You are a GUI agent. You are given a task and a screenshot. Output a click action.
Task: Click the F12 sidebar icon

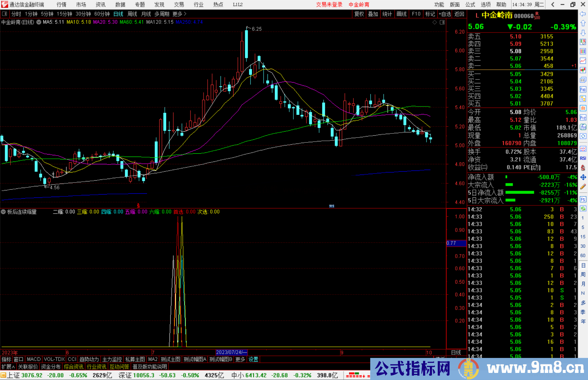[583, 118]
